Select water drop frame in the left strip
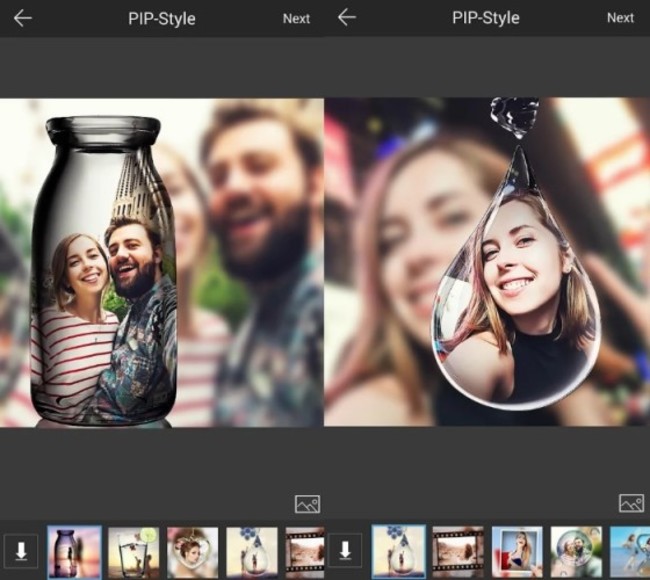Viewport: 650px width, 580px height. coord(252,552)
